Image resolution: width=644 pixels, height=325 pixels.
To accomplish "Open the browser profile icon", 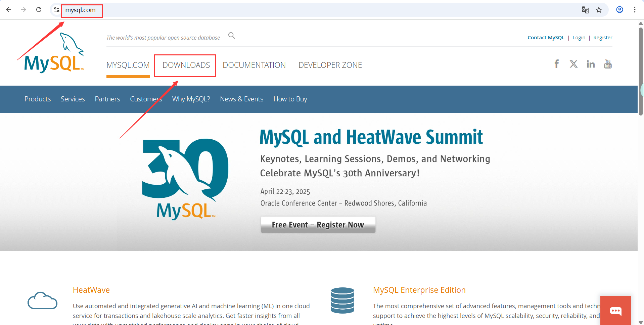I will 620,10.
